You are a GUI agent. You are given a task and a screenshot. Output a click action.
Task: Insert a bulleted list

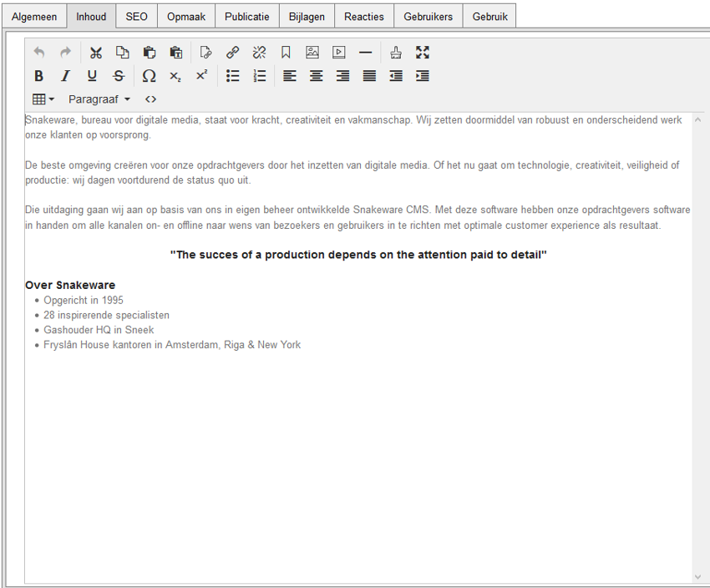pyautogui.click(x=233, y=76)
